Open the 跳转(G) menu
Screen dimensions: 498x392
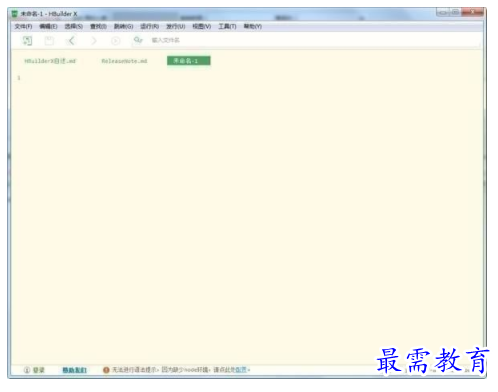click(123, 26)
